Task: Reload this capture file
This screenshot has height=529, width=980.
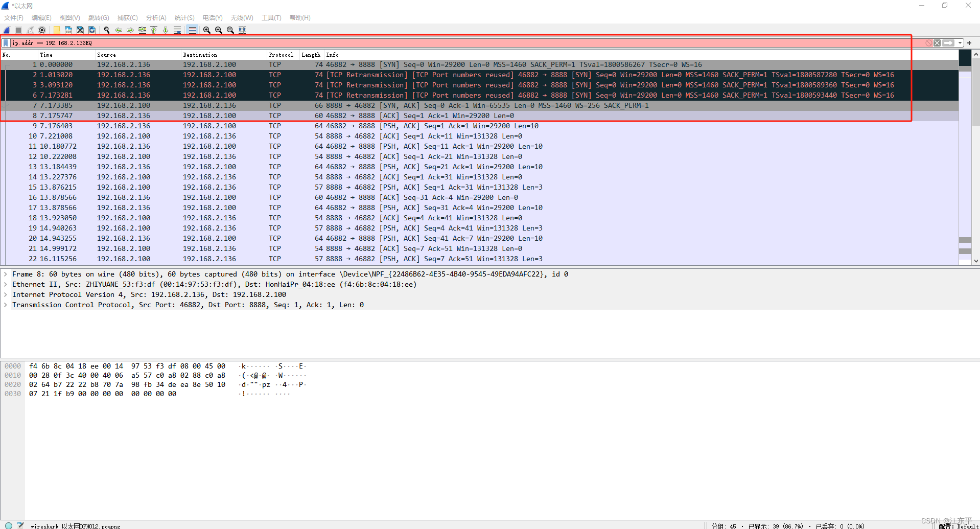Action: pyautogui.click(x=91, y=30)
